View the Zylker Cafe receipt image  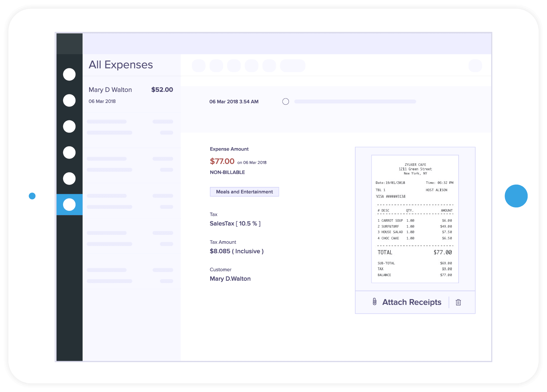coord(415,219)
